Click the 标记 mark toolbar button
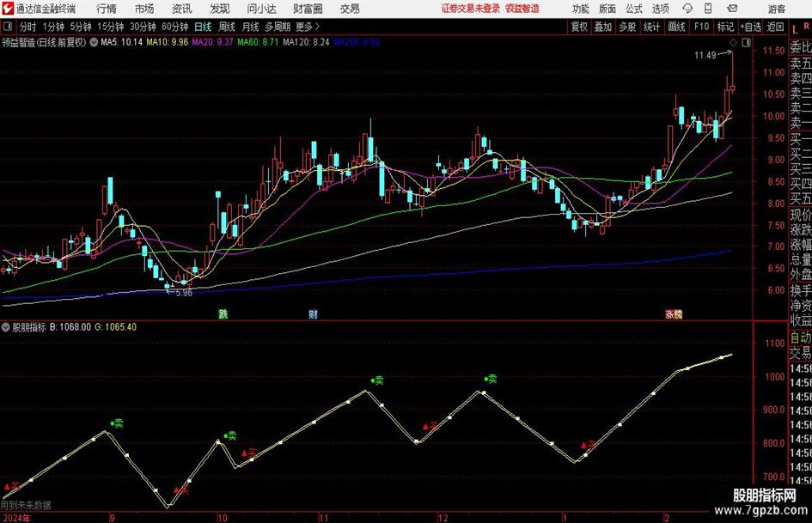This screenshot has height=523, width=812. 725,27
